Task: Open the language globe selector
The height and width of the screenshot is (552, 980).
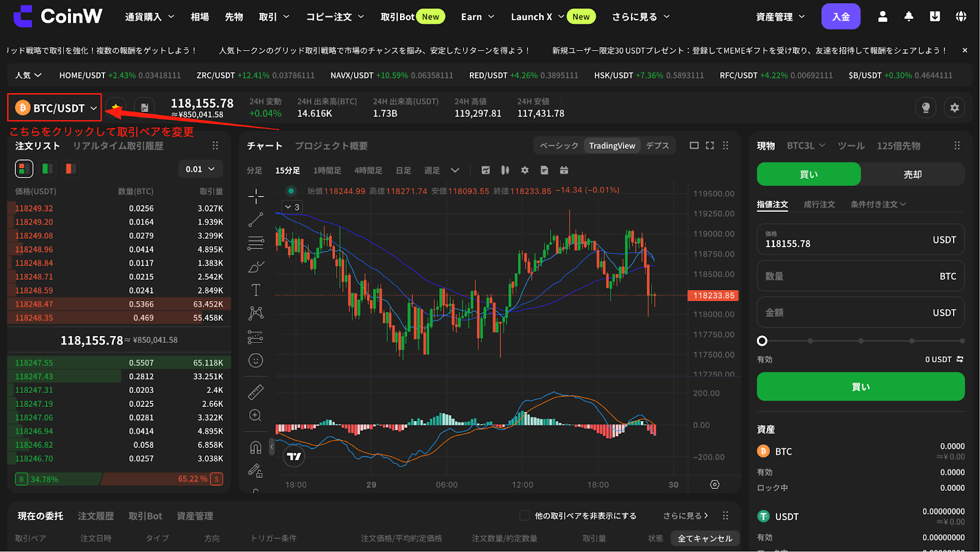Action: [x=961, y=17]
